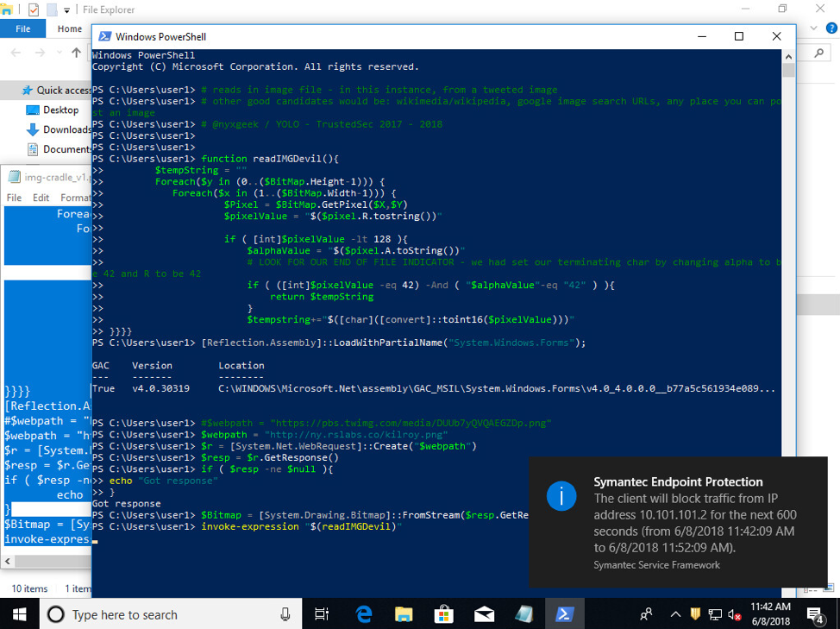Click the Windows PowerShell window title text
This screenshot has width=840, height=629.
coord(160,36)
